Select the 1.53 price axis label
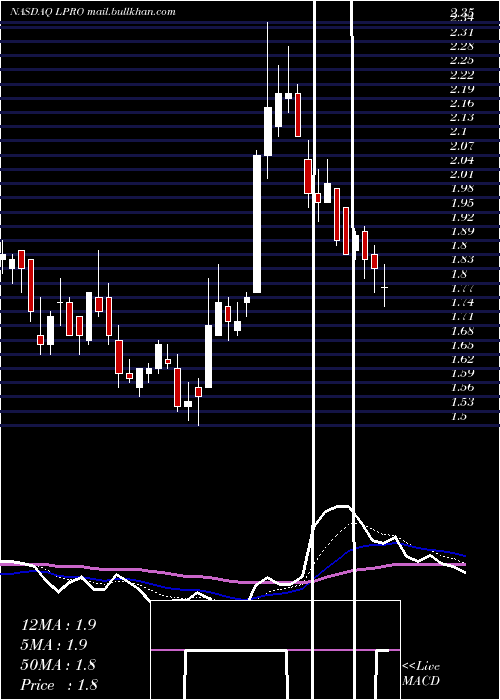The image size is (500, 700). [x=462, y=402]
